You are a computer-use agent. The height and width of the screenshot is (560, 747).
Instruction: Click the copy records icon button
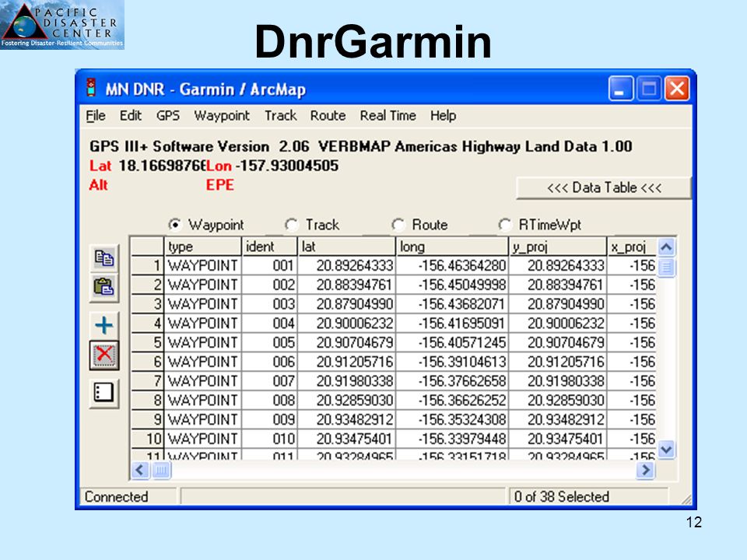point(103,258)
